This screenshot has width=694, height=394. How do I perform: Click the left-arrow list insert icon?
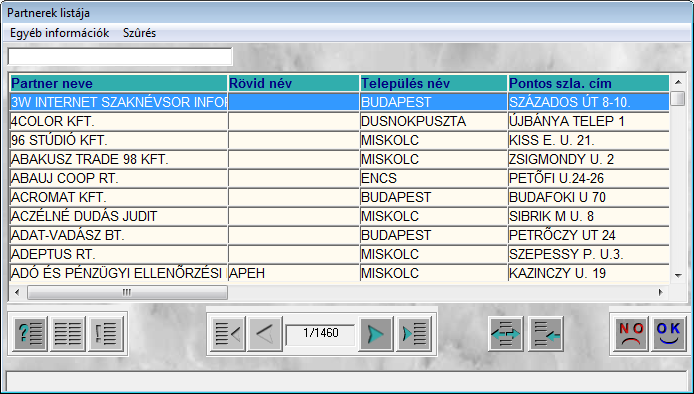click(x=546, y=334)
